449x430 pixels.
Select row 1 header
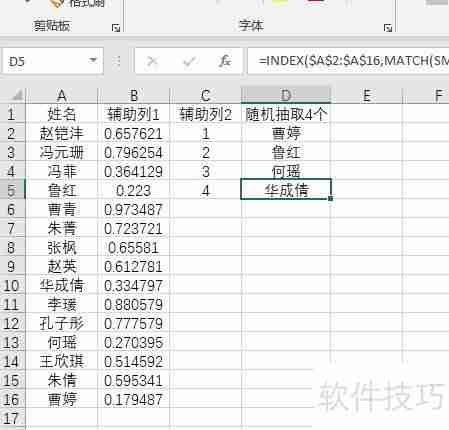tap(12, 115)
